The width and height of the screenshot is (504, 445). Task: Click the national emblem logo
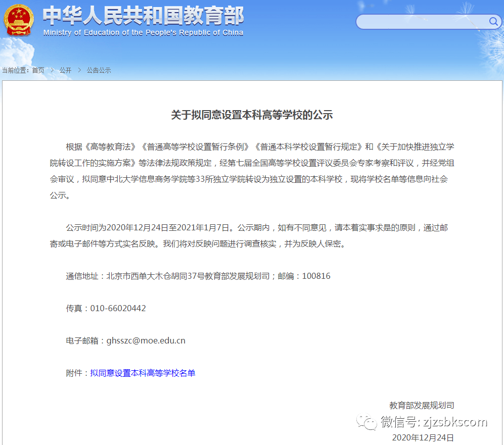(18, 20)
